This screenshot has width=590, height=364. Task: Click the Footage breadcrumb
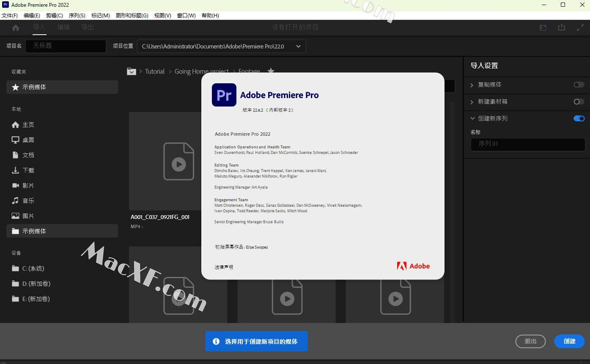click(249, 71)
